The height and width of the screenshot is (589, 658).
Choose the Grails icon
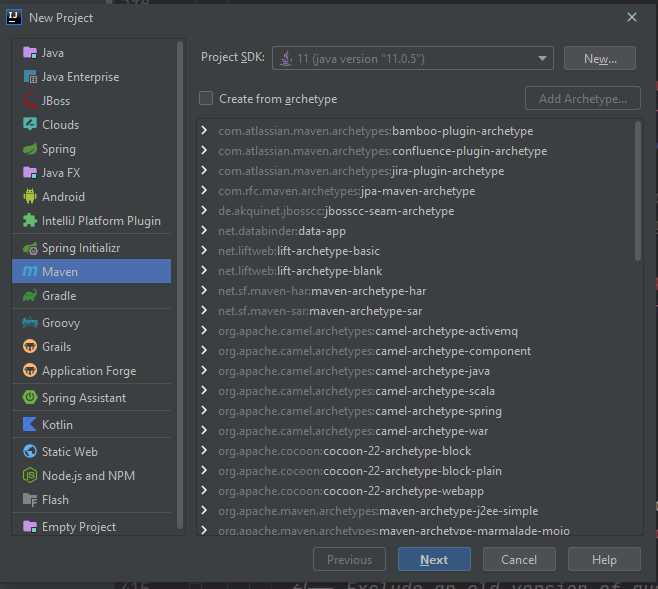coord(30,347)
